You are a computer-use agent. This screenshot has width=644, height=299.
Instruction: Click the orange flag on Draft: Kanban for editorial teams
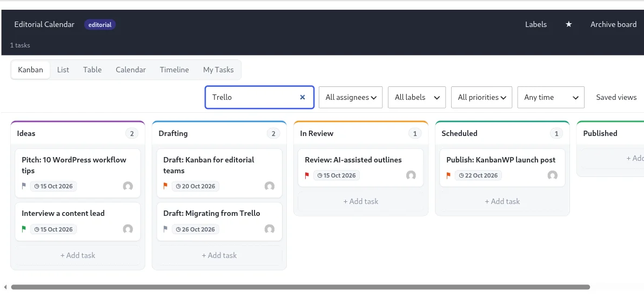click(x=165, y=186)
